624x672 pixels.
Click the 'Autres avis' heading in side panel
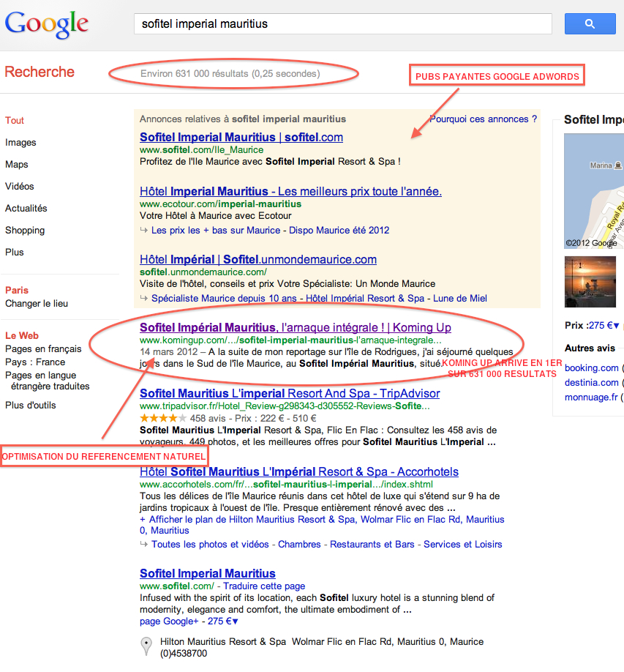click(x=590, y=348)
